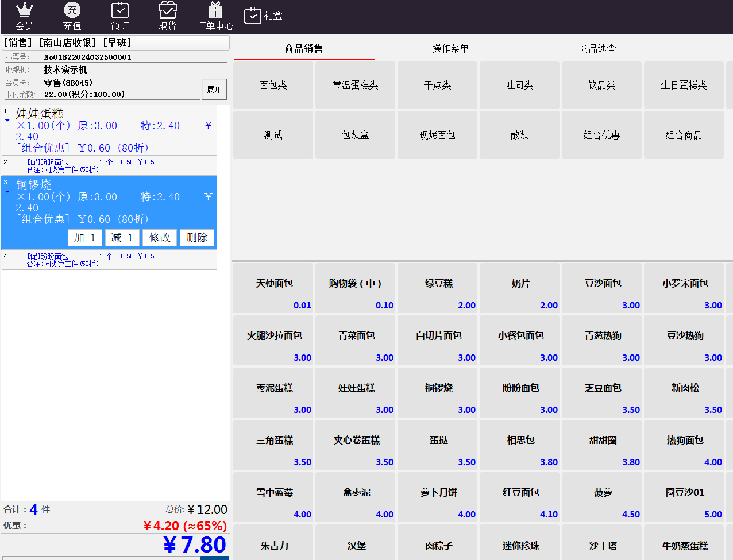
Task: Click the 会员 crown icon
Action: click(x=24, y=10)
